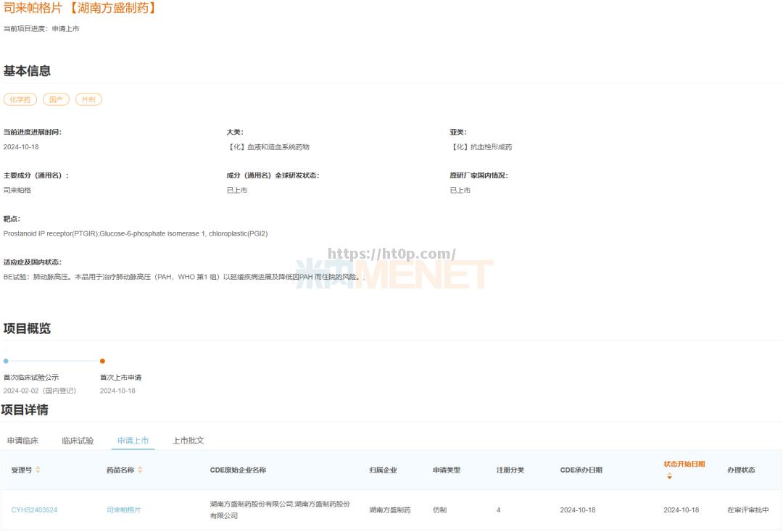Open the 上市批文 tab

tap(188, 441)
